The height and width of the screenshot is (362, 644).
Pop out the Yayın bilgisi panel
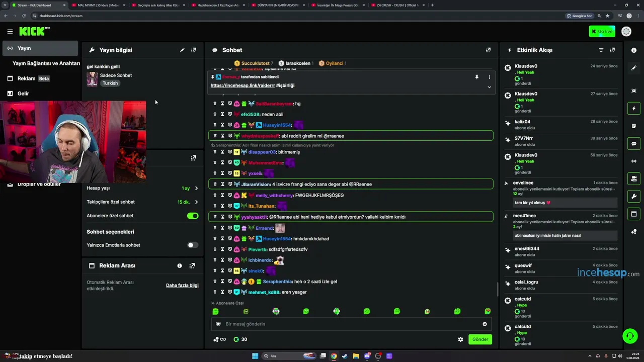[194, 50]
